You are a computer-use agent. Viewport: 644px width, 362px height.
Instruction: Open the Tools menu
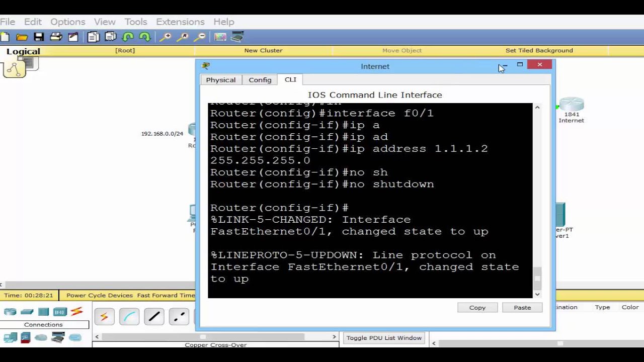[136, 22]
